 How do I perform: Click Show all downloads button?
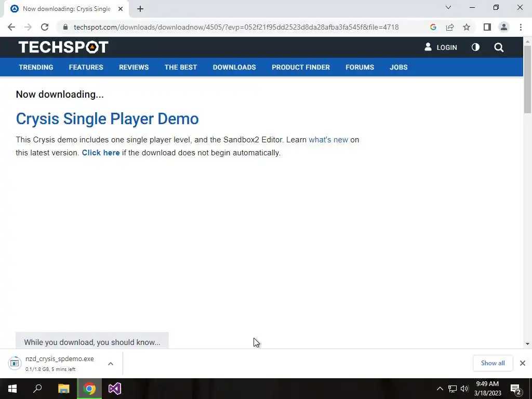(x=493, y=363)
